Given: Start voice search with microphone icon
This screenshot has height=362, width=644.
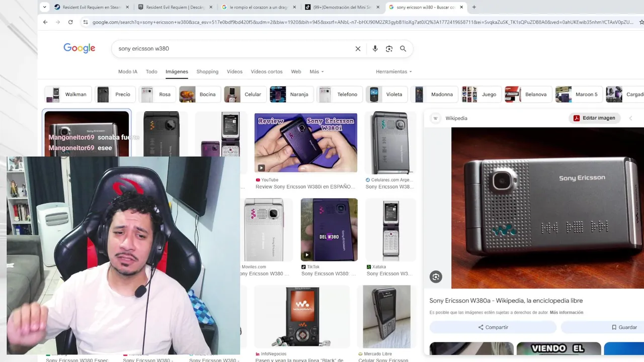Looking at the screenshot, I should pos(375,49).
